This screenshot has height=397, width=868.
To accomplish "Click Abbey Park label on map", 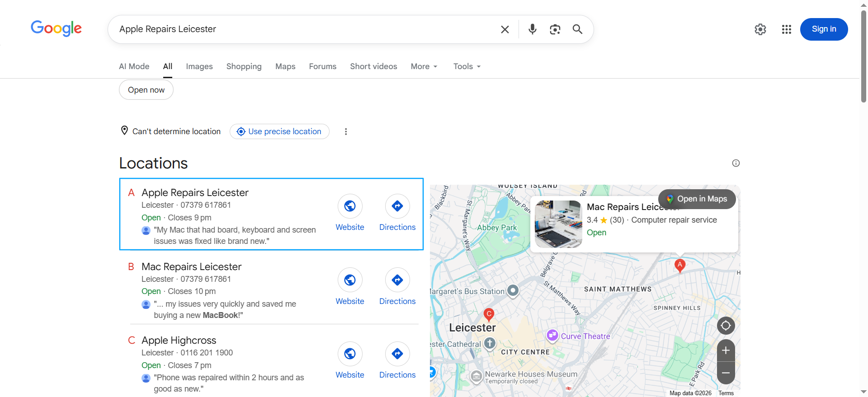I will (x=497, y=228).
